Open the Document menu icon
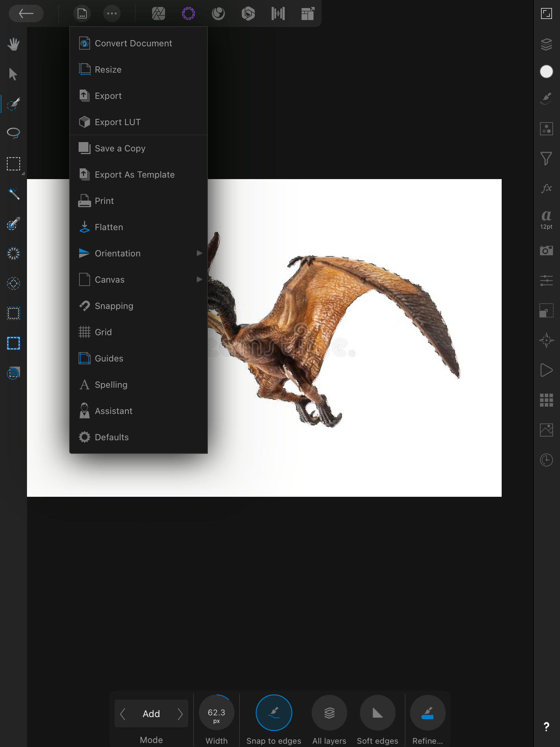The height and width of the screenshot is (747, 560). (82, 14)
